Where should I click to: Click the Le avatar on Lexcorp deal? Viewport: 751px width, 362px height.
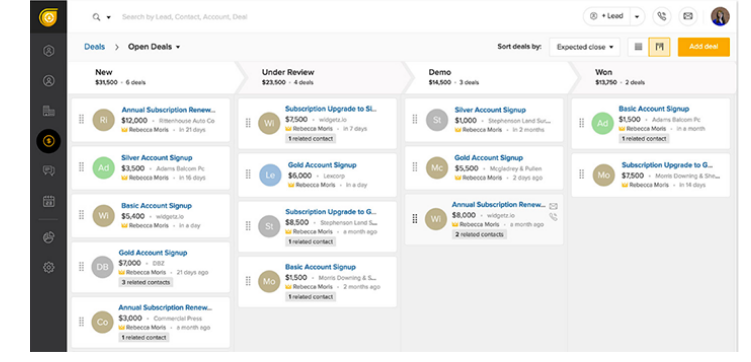[x=270, y=175]
